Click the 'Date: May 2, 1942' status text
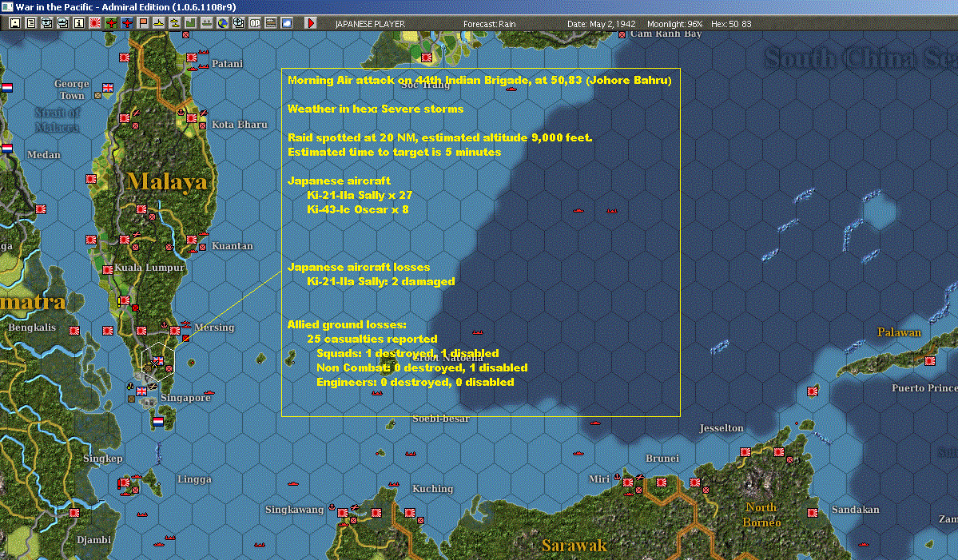This screenshot has height=560, width=958. [x=601, y=24]
